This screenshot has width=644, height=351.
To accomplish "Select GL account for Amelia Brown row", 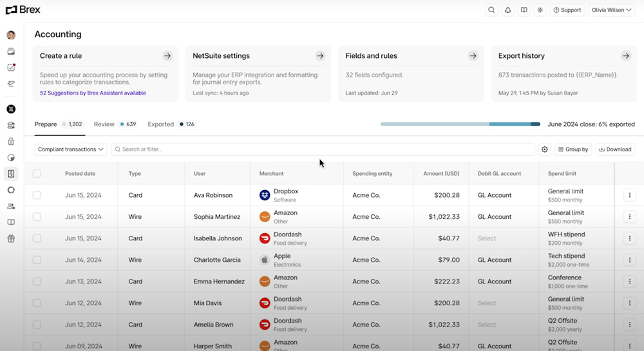I will pyautogui.click(x=487, y=325).
